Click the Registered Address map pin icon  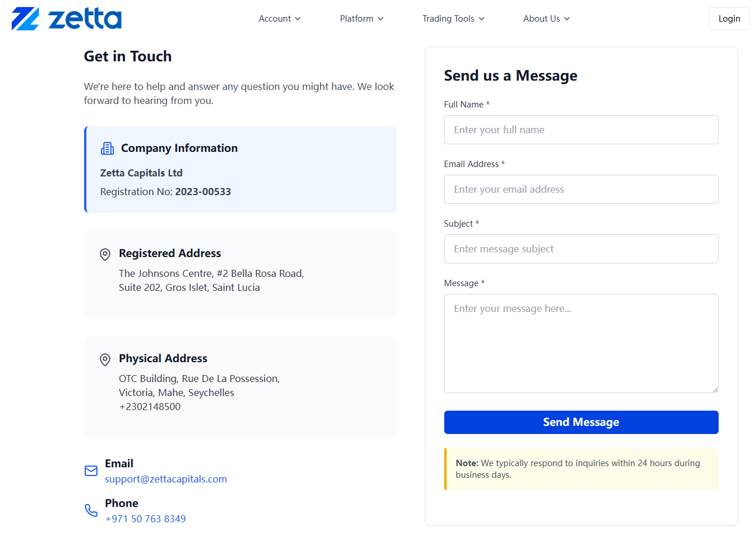pos(105,254)
